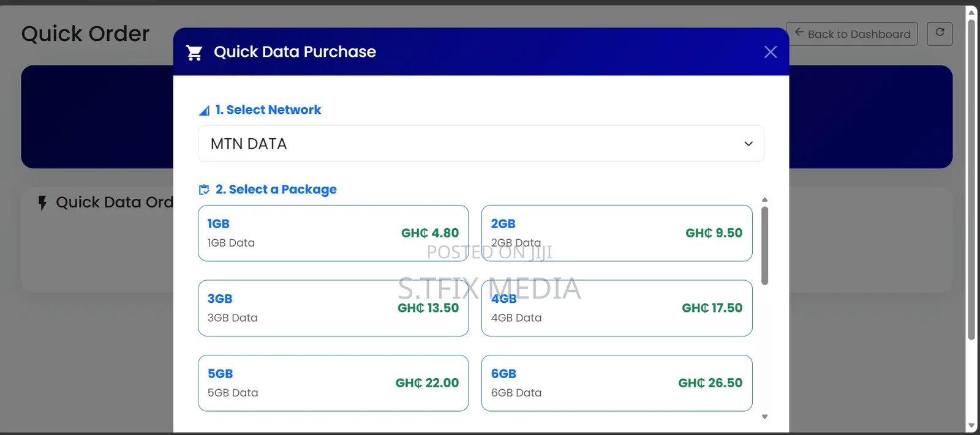The image size is (980, 435).
Task: Click the 'Quick Data Purchase' dialog title
Action: [x=295, y=52]
